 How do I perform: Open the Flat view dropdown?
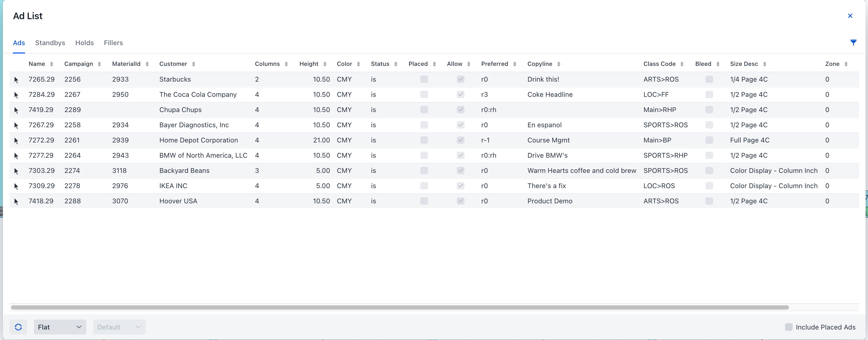(x=60, y=327)
